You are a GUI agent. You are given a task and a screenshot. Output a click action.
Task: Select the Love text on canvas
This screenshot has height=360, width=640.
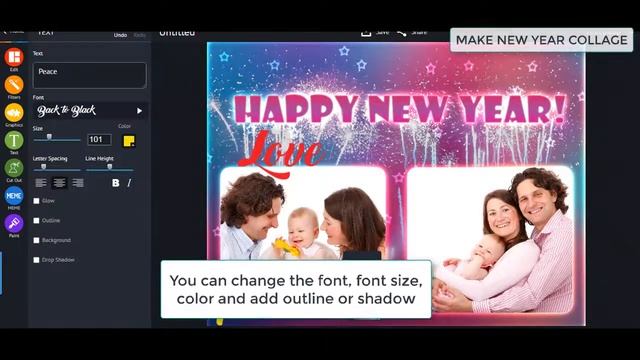pyautogui.click(x=281, y=154)
